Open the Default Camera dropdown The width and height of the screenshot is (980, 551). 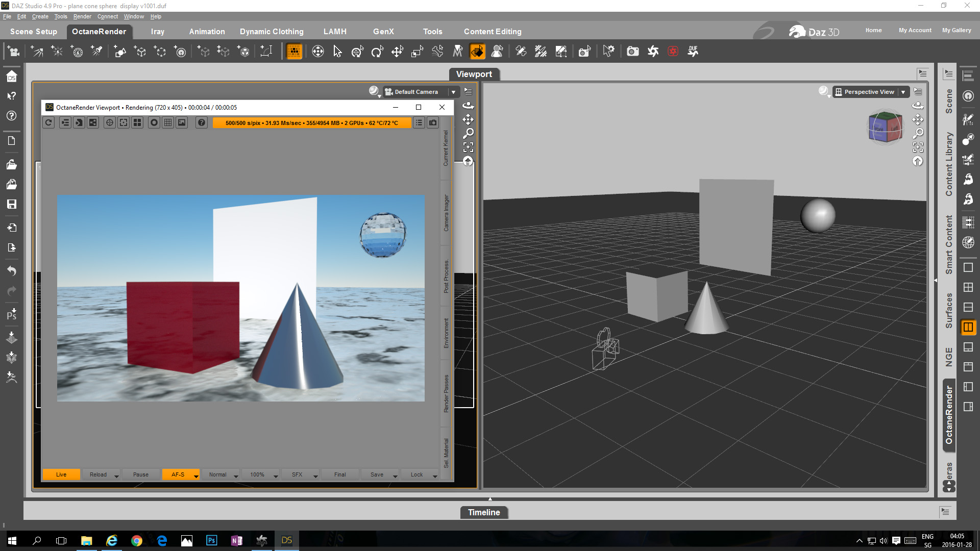[x=453, y=92]
